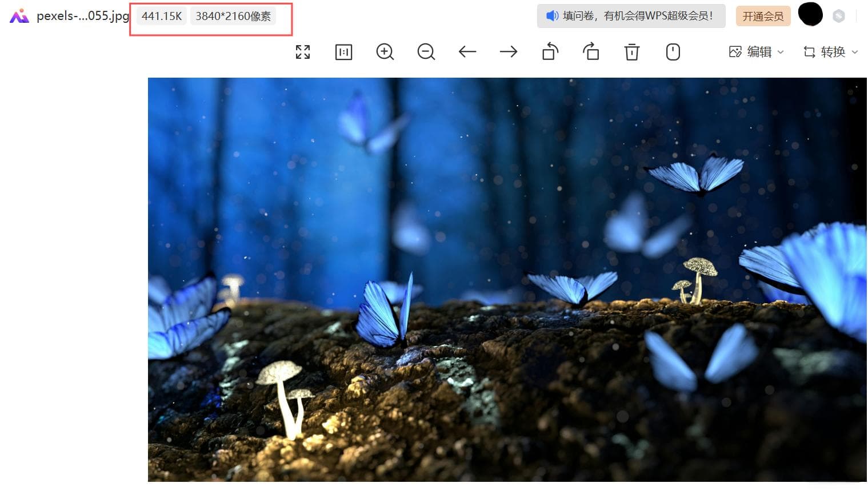Expand the 编辑 dropdown menu
Screen dimensions: 868x495
[757, 52]
